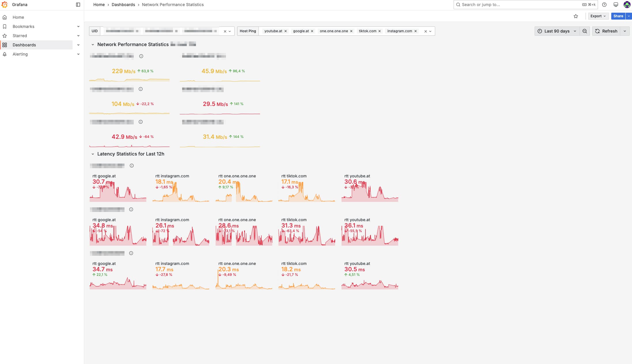This screenshot has height=364, width=632.
Task: Open Alerting in the sidebar
Action: [x=20, y=54]
